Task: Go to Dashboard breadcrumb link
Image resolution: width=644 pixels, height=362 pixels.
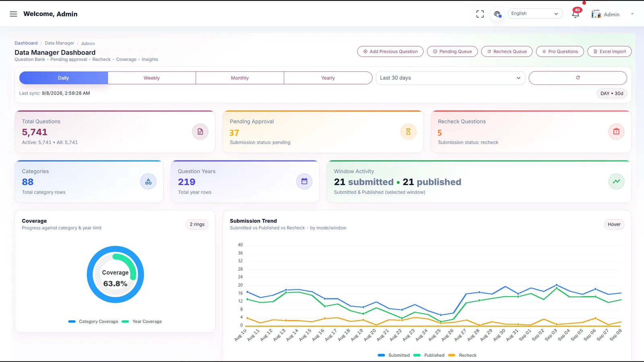Action: pos(26,43)
